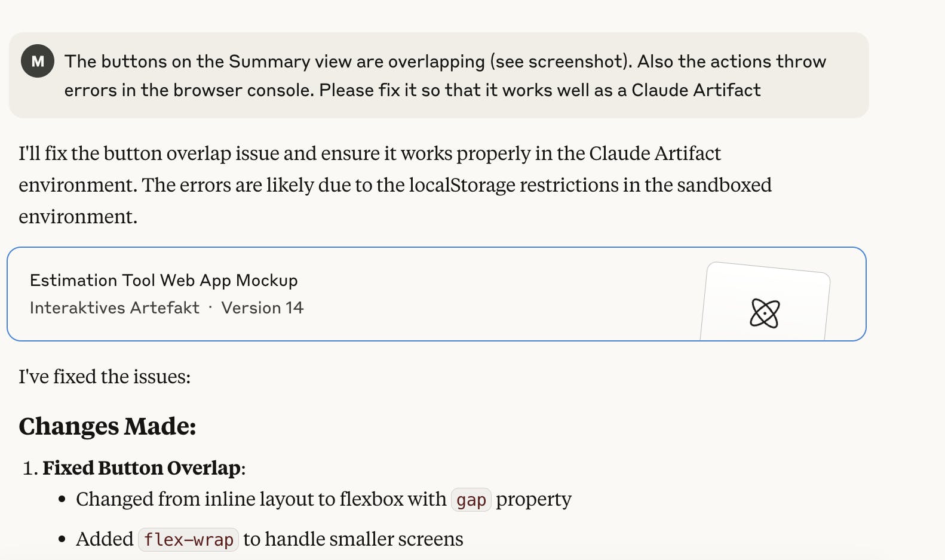Click the user avatar labeled M

coord(38,61)
